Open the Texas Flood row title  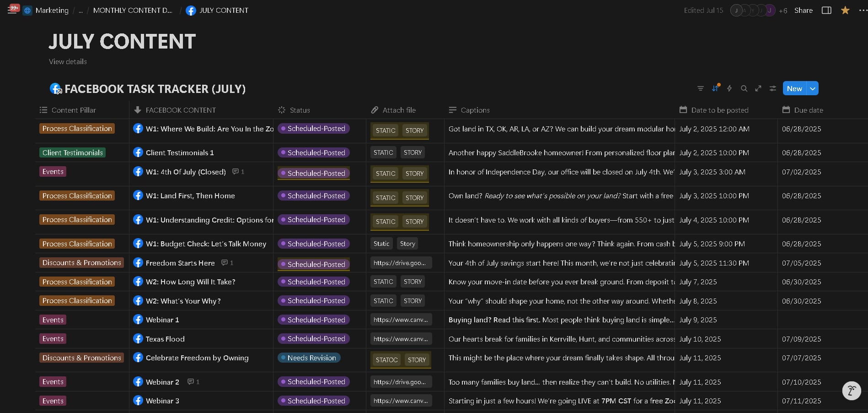(x=165, y=339)
